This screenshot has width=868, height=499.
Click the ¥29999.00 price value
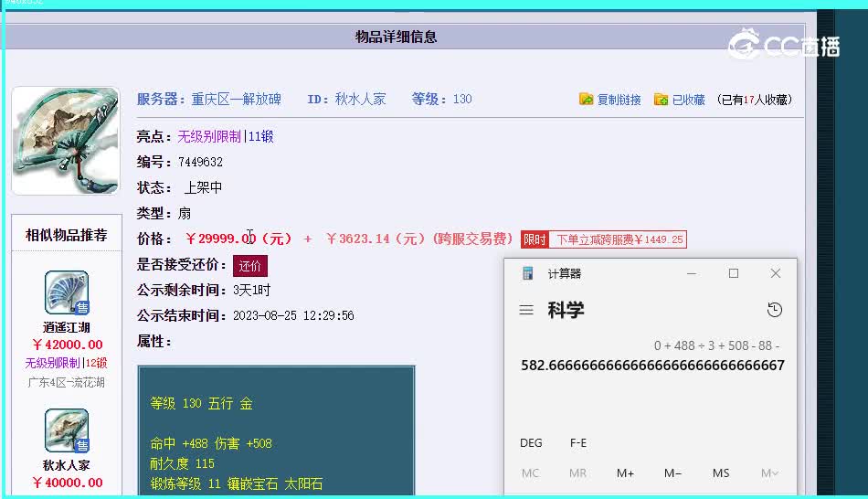pos(238,239)
